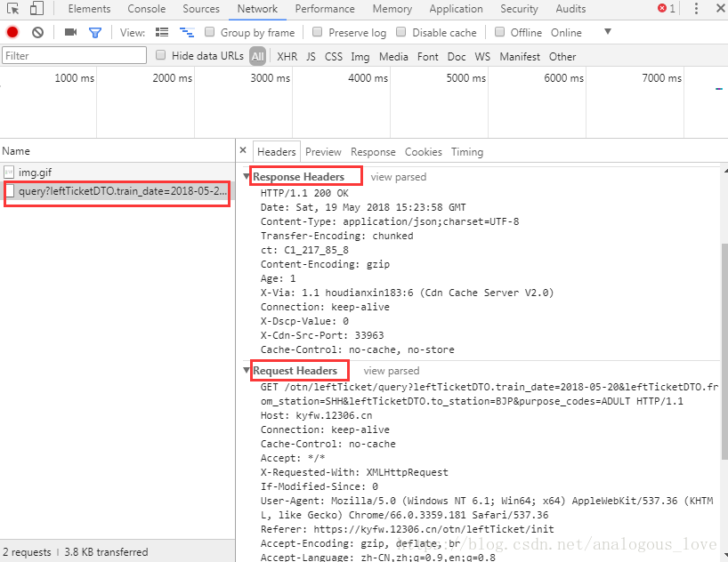This screenshot has height=562, width=728.
Task: Enable Group by frame checkbox
Action: coord(210,31)
